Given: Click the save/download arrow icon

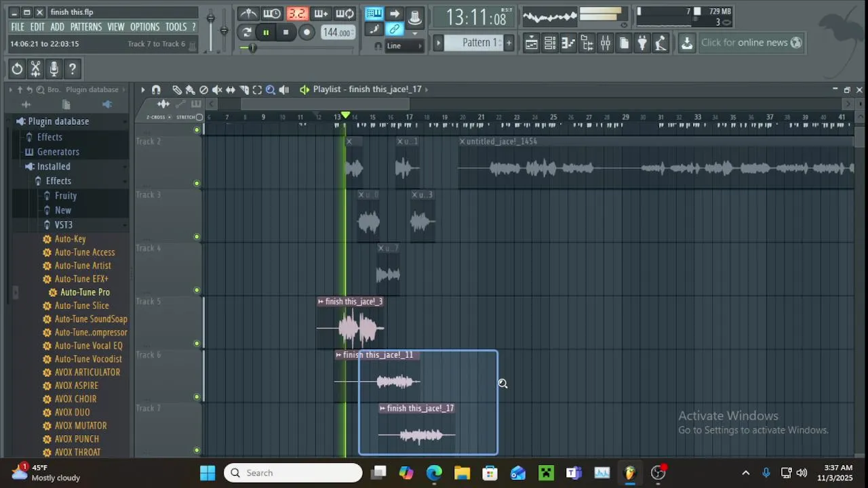Looking at the screenshot, I should [687, 43].
